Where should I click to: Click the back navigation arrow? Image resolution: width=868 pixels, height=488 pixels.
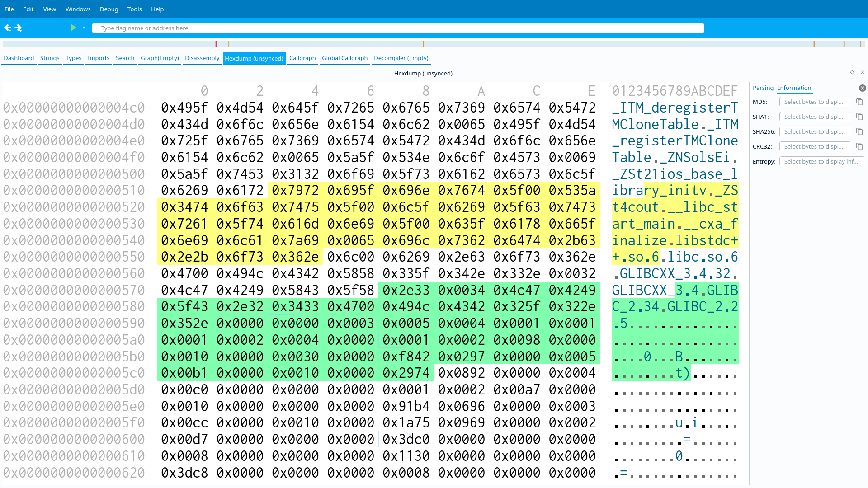click(x=8, y=28)
